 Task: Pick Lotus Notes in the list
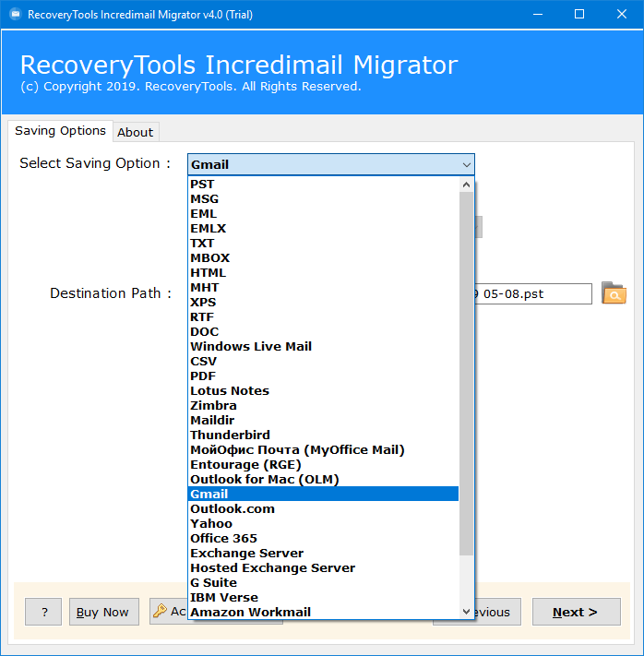pyautogui.click(x=324, y=391)
